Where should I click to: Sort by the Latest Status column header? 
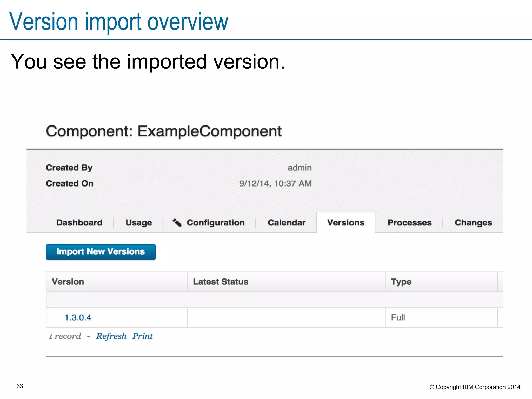286,282
